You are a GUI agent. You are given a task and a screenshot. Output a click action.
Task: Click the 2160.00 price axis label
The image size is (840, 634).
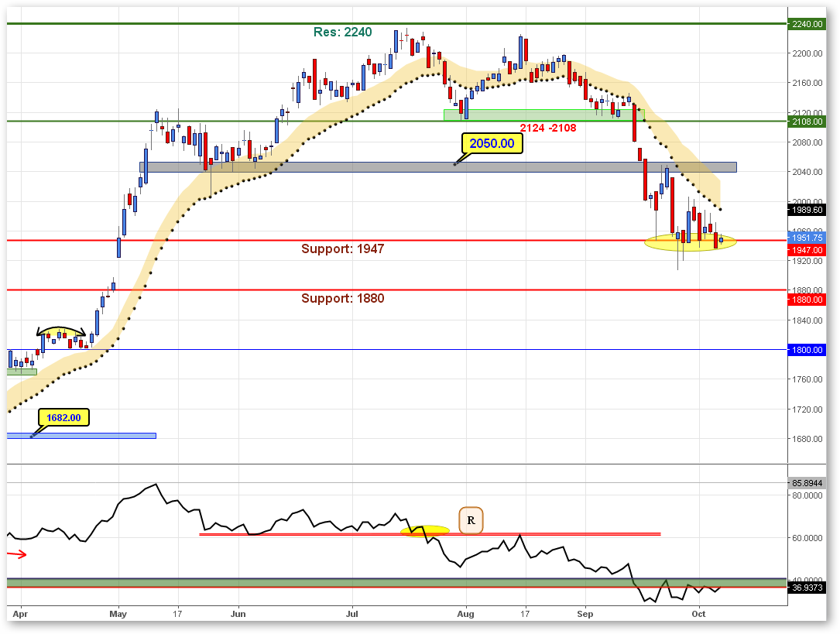point(807,83)
